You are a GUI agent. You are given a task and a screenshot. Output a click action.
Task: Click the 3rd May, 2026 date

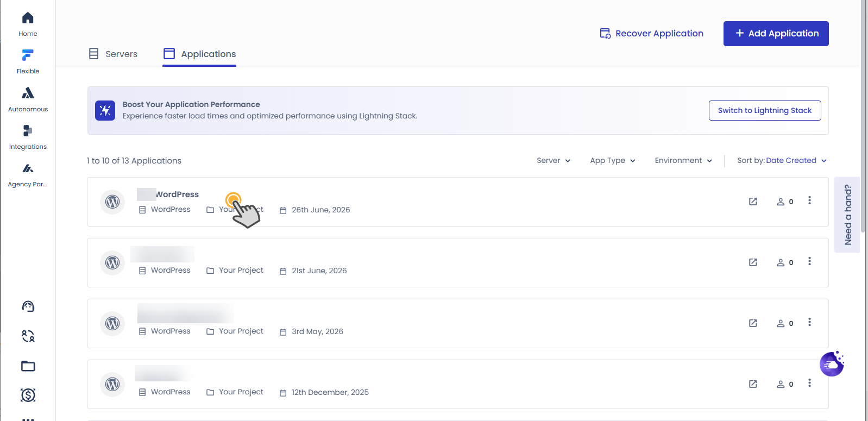[x=317, y=331]
